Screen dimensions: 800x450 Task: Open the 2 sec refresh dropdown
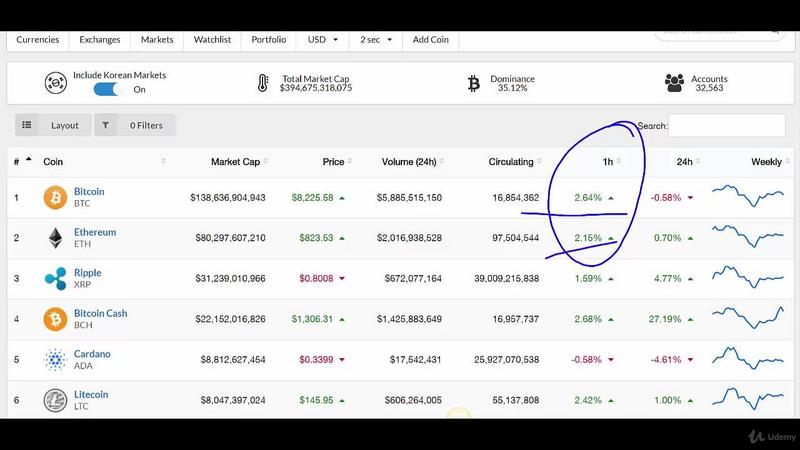coord(376,39)
